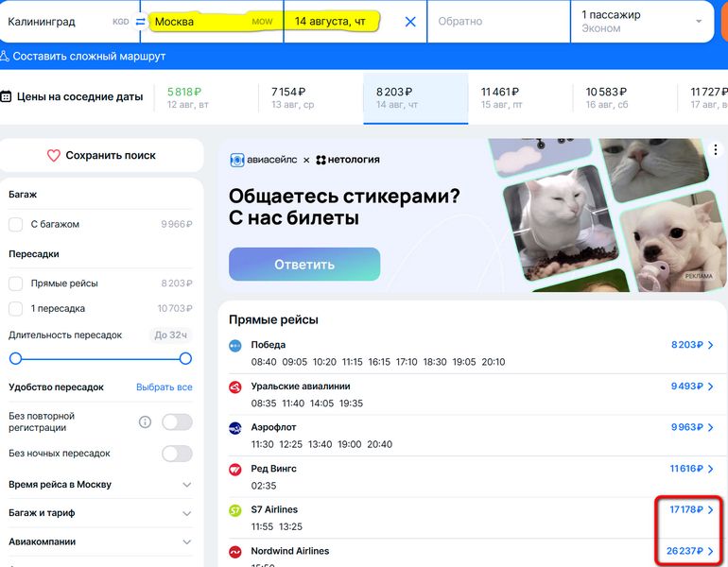Click the departure date '14 августа, чт'
The width and height of the screenshot is (728, 567).
point(330,22)
